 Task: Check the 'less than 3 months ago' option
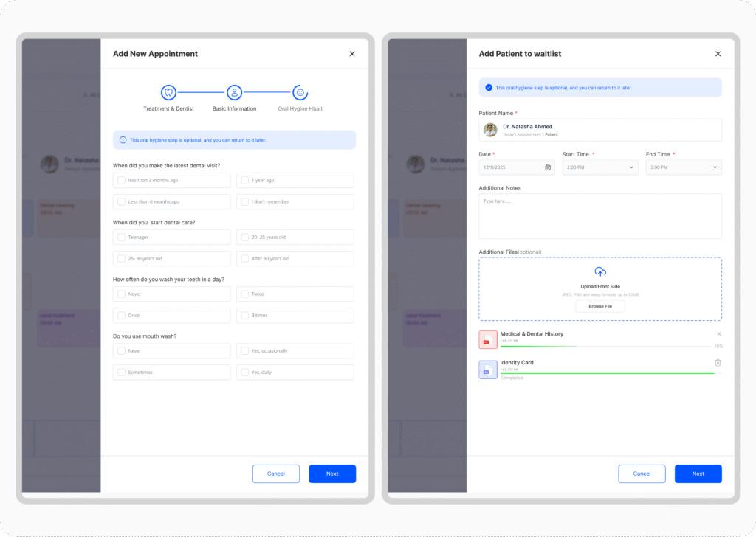pos(121,180)
